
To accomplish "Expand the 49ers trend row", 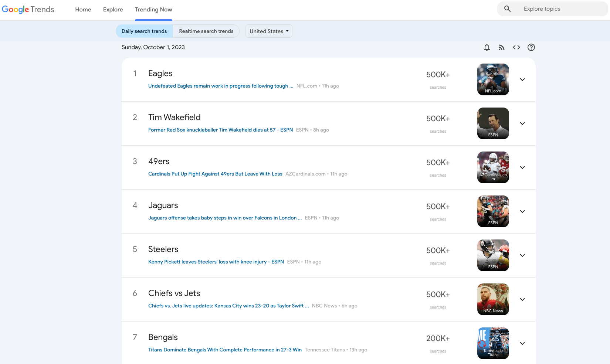I will (522, 167).
